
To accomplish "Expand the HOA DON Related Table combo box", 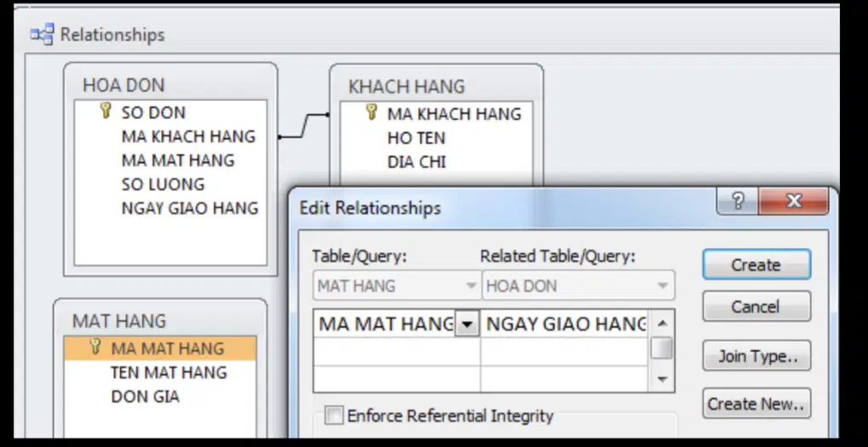I will click(662, 286).
